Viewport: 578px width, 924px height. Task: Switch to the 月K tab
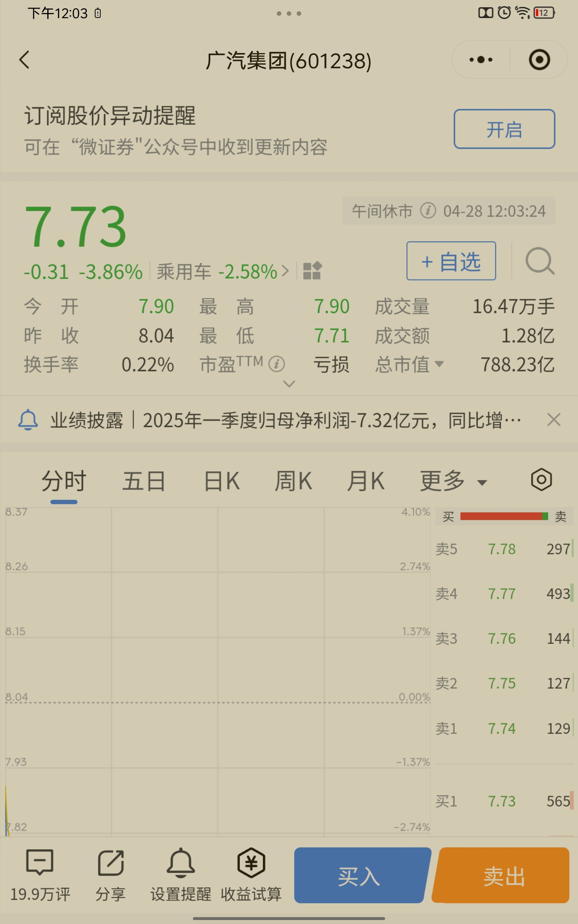click(x=366, y=481)
